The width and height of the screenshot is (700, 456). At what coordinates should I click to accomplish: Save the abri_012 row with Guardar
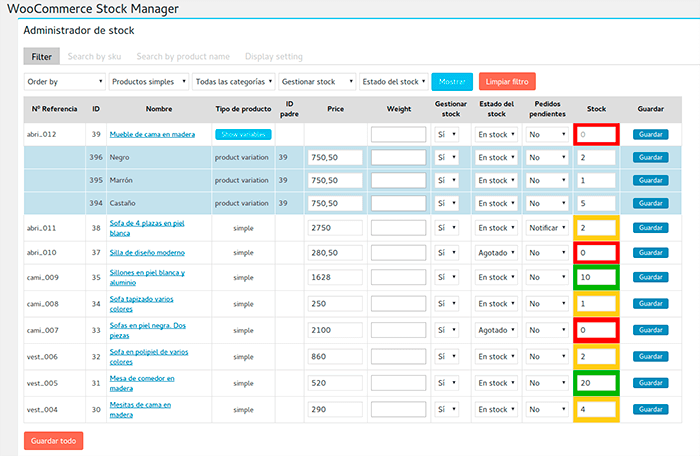pos(650,134)
